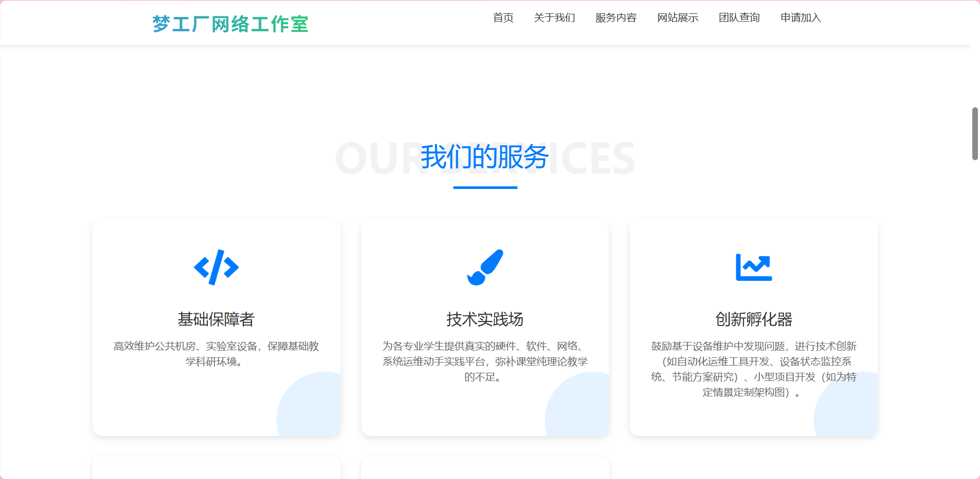Select the 基础保障者 card title text
This screenshot has height=479, width=980.
pos(216,319)
